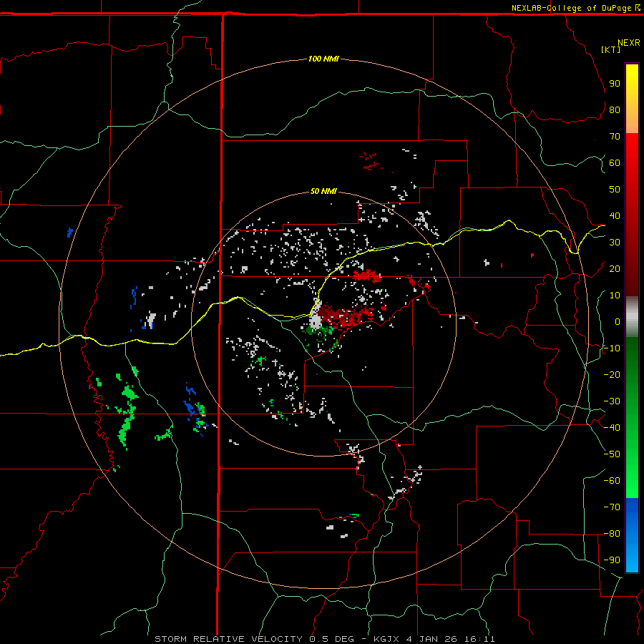Click the positive 40 knots scale value
644x644 pixels.
coord(615,215)
